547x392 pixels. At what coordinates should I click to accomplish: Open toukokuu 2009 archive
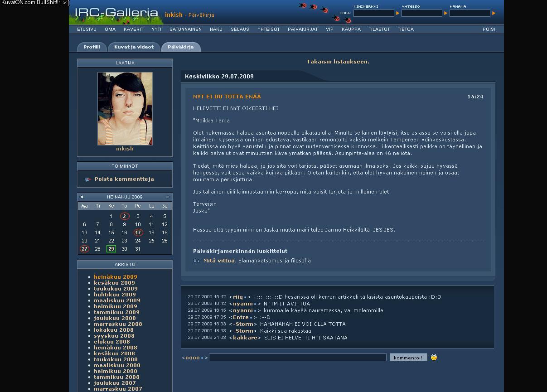[x=116, y=289]
